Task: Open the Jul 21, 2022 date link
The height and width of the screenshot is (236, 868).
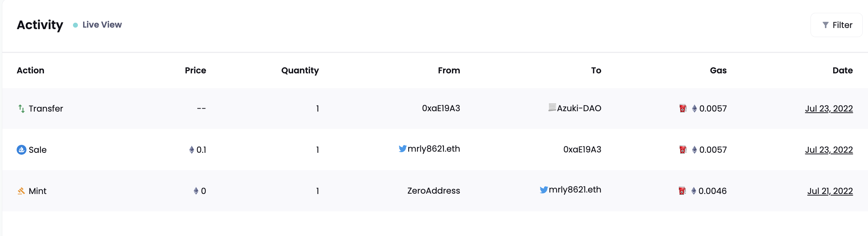Action: pyautogui.click(x=830, y=191)
